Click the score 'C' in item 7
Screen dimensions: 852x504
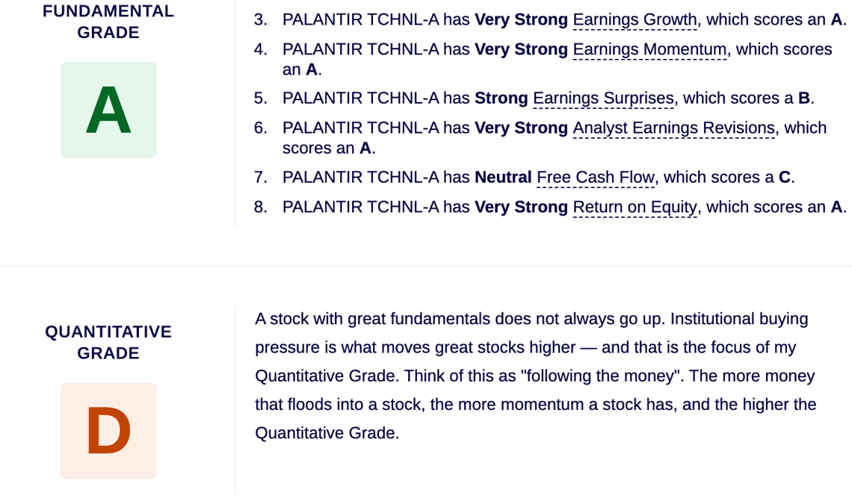point(785,178)
